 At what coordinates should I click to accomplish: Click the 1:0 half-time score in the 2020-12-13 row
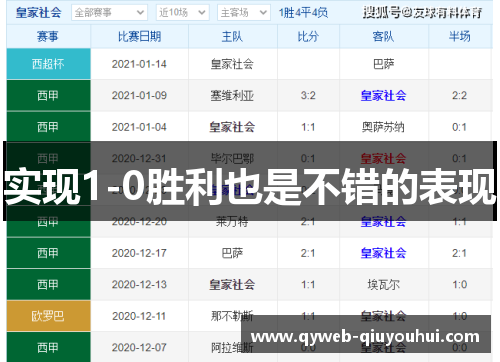(459, 284)
